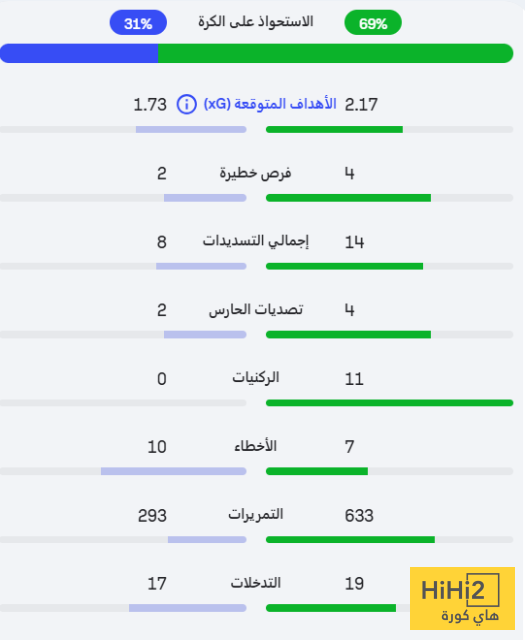Click the total shots value 14
The height and width of the screenshot is (640, 525).
pos(354,242)
